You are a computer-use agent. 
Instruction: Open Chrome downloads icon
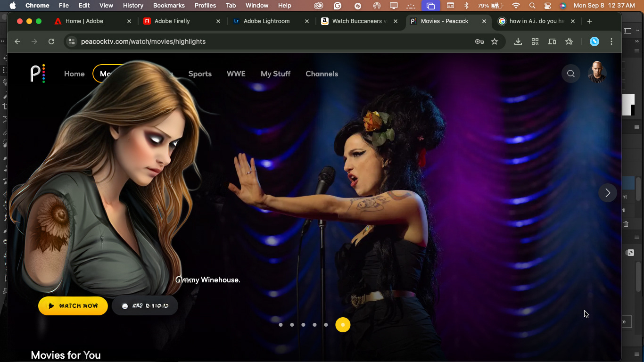point(518,41)
